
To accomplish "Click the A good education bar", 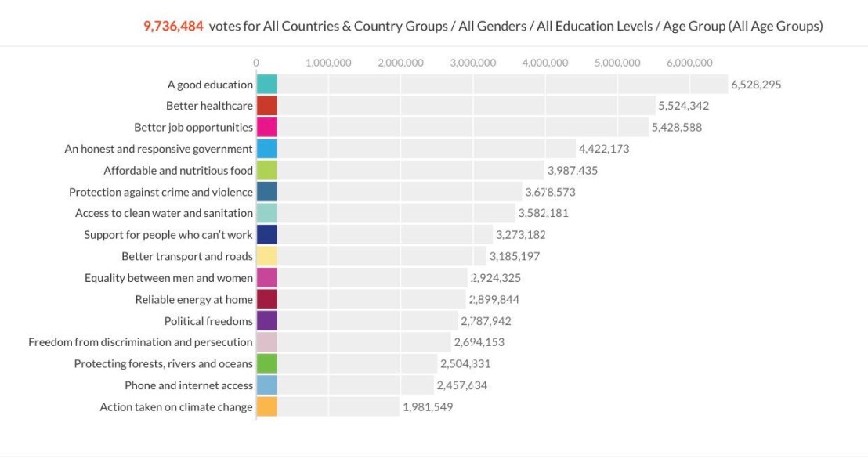I will (501, 85).
